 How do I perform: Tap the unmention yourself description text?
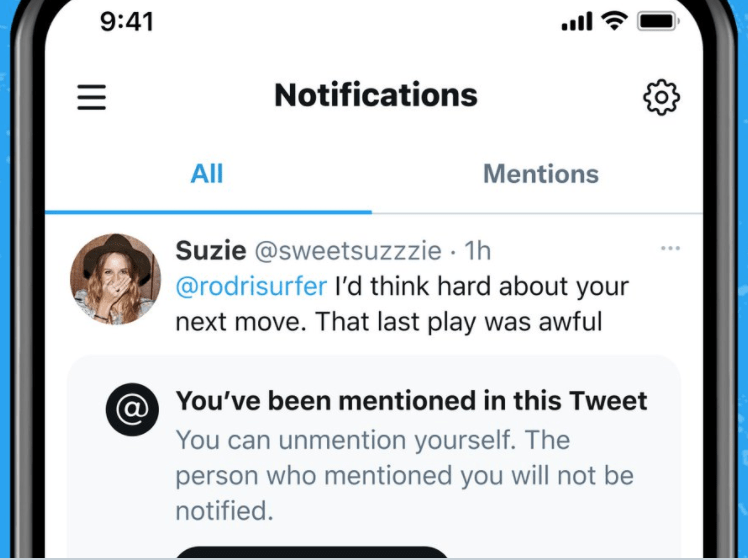[405, 475]
